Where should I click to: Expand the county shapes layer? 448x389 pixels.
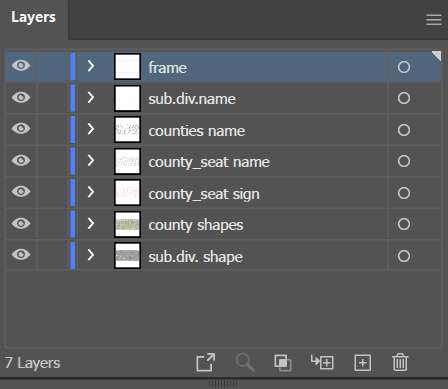click(91, 223)
